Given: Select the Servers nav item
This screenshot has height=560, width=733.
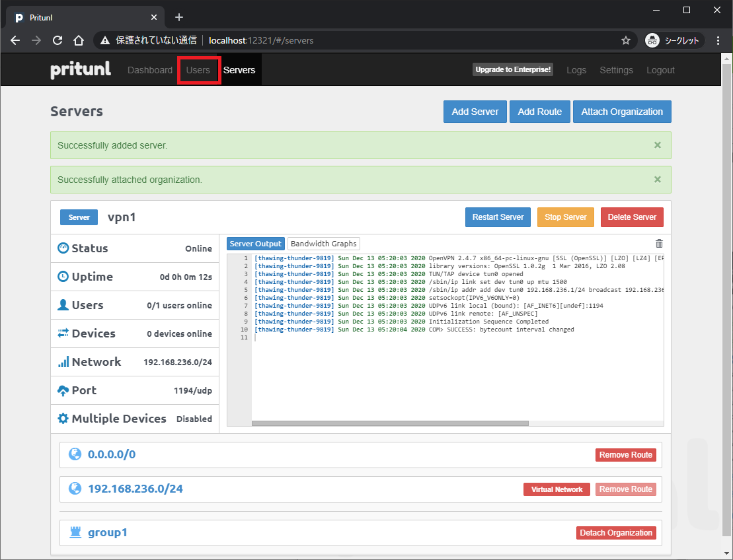Looking at the screenshot, I should 239,70.
